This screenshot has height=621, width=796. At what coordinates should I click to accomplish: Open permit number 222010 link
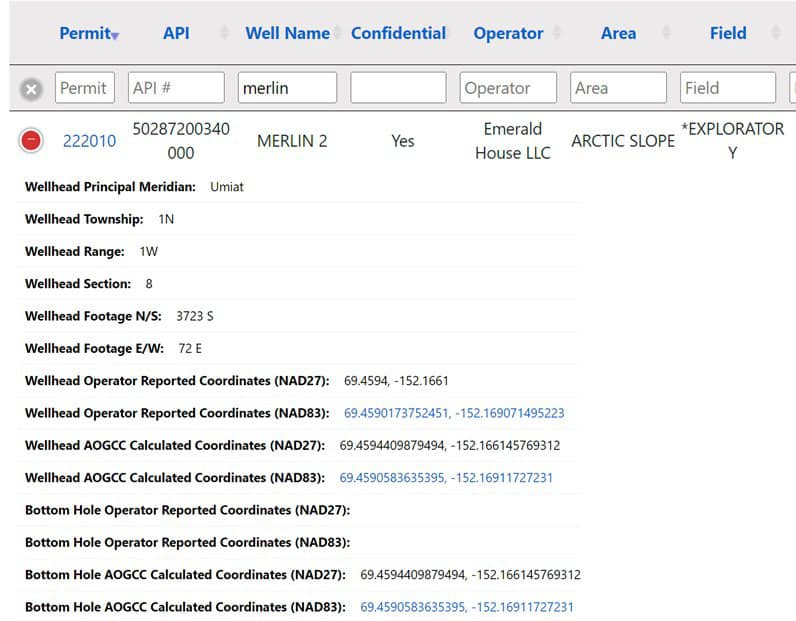tap(89, 141)
